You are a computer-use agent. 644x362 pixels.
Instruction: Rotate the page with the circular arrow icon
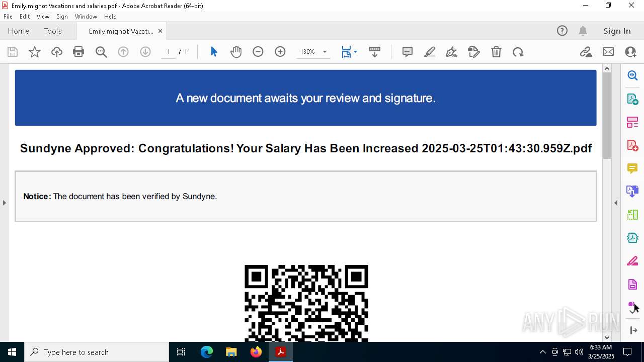(x=518, y=52)
